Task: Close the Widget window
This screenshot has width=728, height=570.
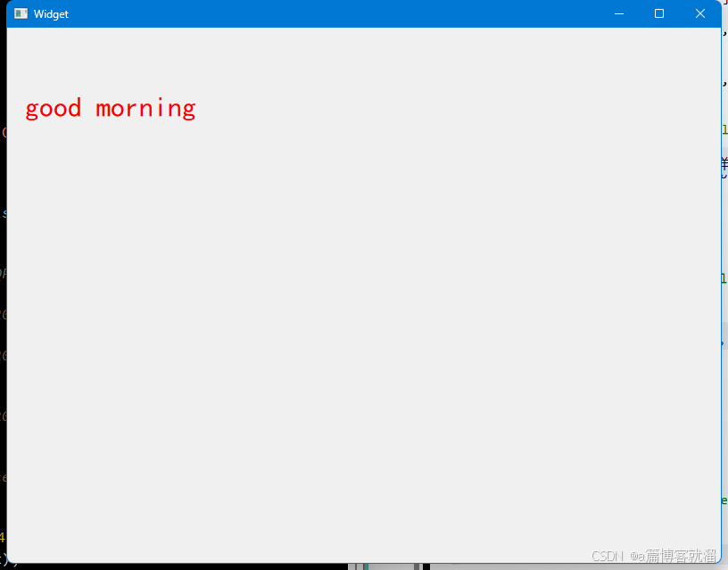Action: (700, 14)
